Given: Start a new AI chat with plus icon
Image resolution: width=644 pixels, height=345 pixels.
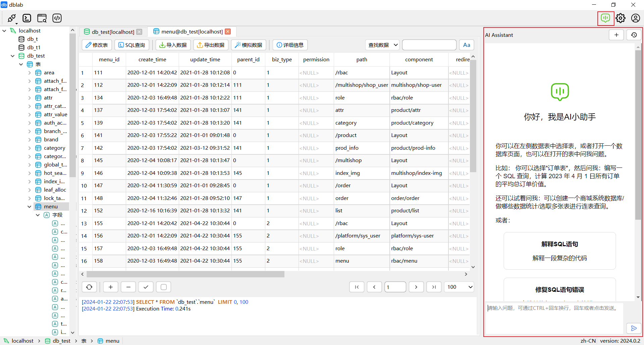Looking at the screenshot, I should coord(616,35).
